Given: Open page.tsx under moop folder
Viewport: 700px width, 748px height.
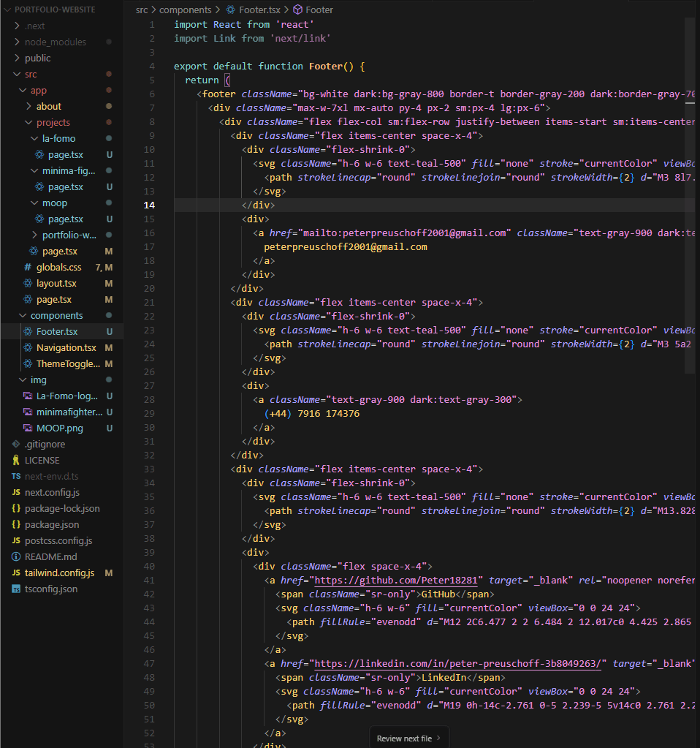Looking at the screenshot, I should pos(65,219).
